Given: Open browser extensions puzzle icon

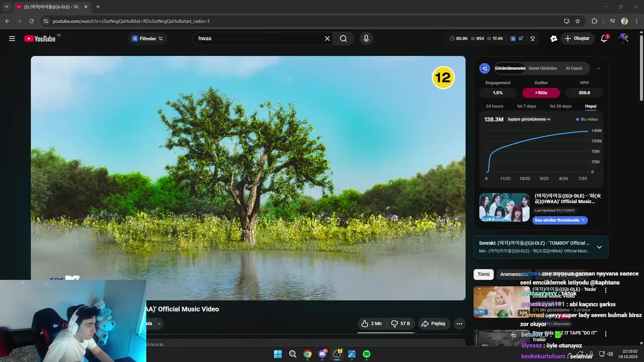Looking at the screenshot, I should [x=594, y=21].
